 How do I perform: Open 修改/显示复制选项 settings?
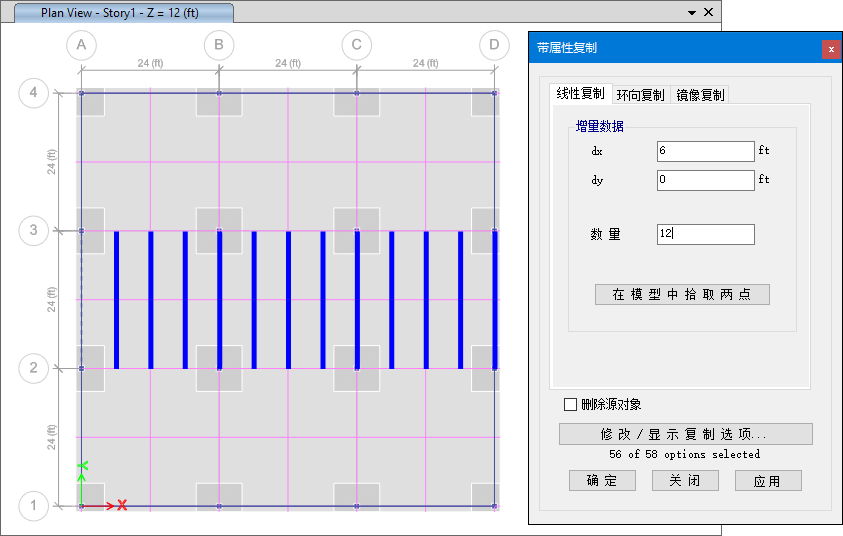click(685, 434)
